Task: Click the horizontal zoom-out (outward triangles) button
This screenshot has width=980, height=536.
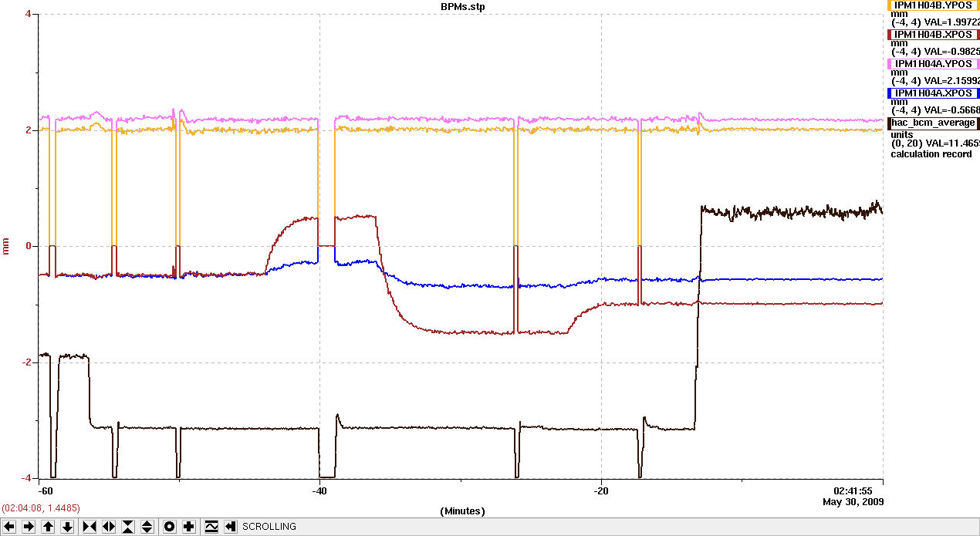Action: (x=109, y=527)
